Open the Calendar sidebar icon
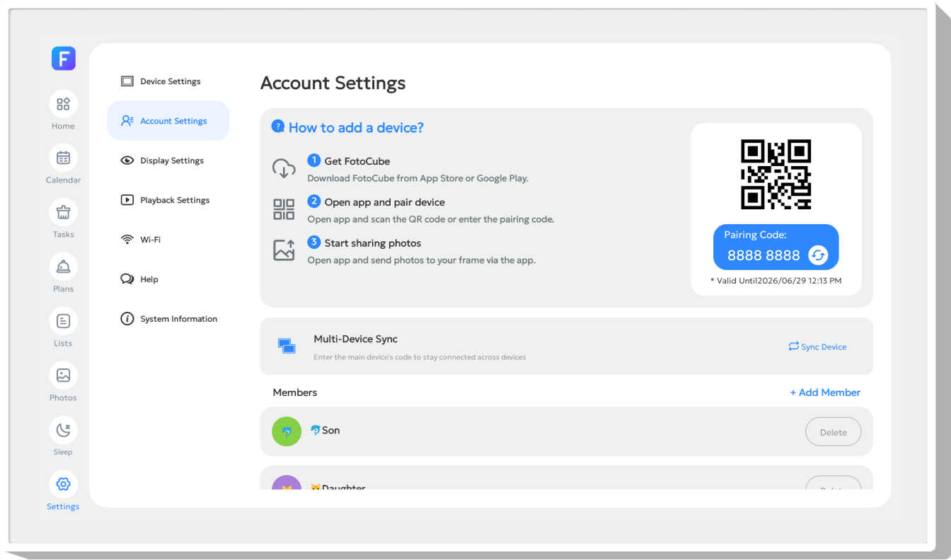Viewport: 951px width, 560px height. point(63,158)
